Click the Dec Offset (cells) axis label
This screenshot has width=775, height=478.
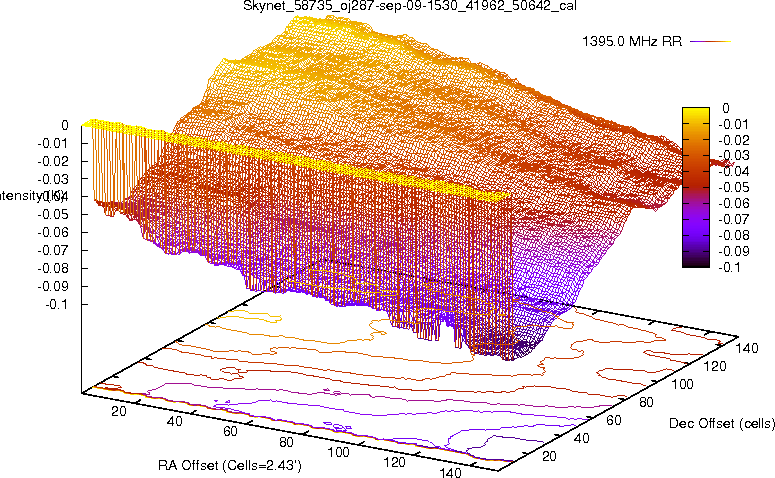pyautogui.click(x=722, y=423)
